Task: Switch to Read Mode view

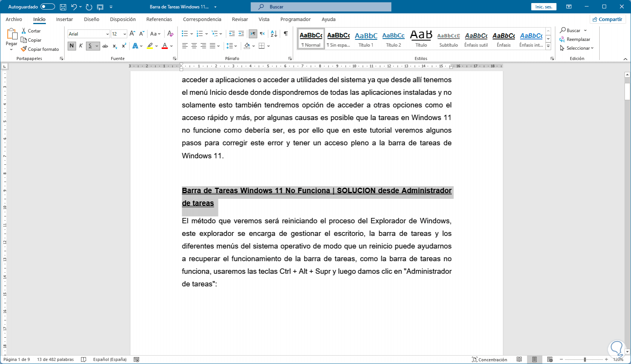Action: tap(519, 359)
